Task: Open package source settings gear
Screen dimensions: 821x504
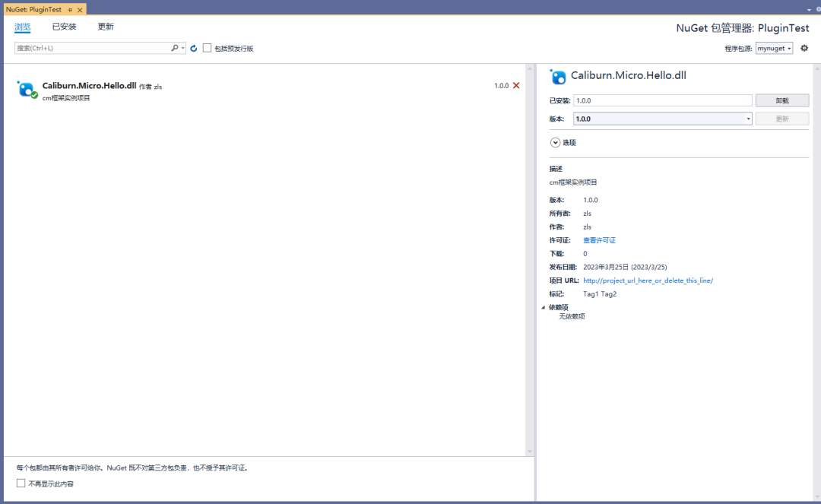Action: [804, 48]
